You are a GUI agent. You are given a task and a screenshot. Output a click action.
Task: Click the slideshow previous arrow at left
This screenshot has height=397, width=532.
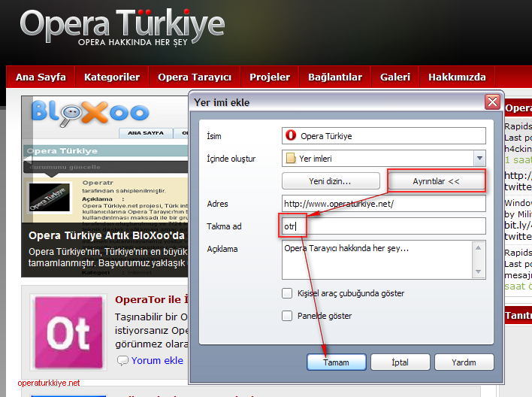pyautogui.click(x=27, y=159)
